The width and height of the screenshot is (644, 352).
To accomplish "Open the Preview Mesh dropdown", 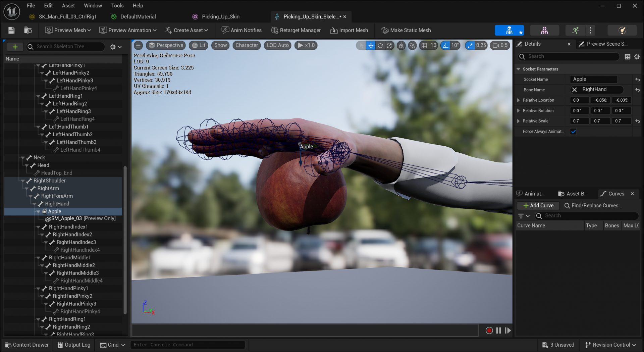I will pos(68,30).
